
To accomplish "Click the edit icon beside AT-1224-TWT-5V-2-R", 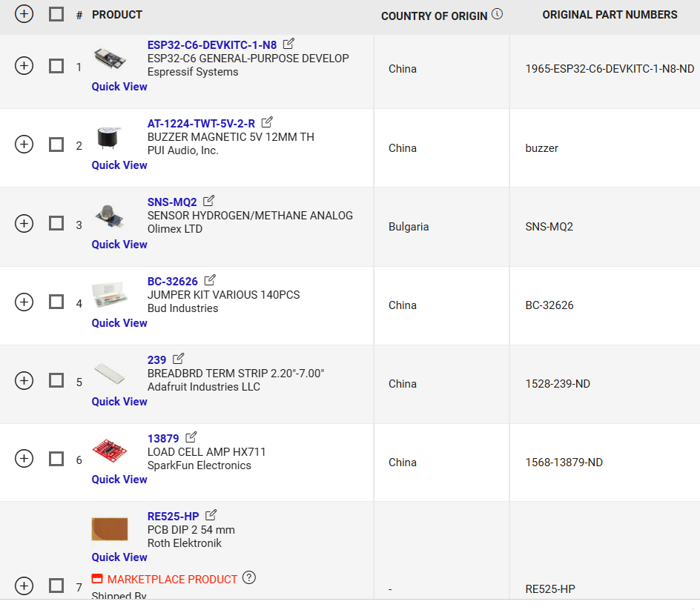I will point(267,122).
